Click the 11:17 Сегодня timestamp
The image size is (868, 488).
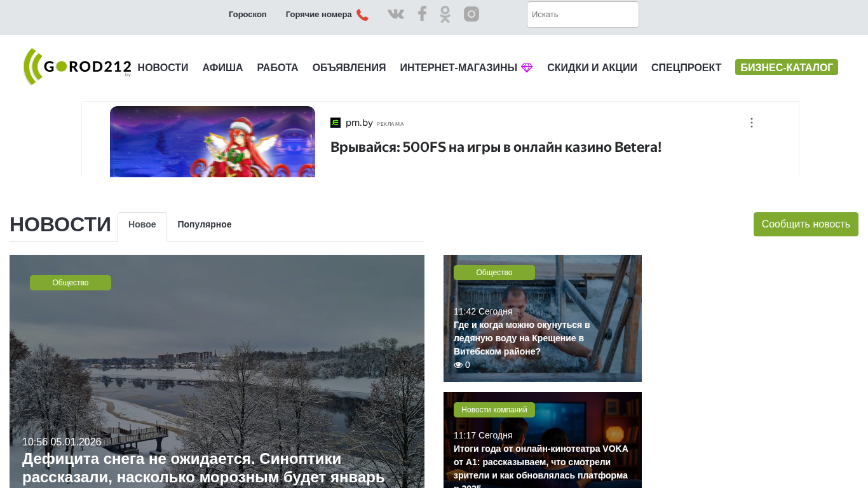(483, 435)
